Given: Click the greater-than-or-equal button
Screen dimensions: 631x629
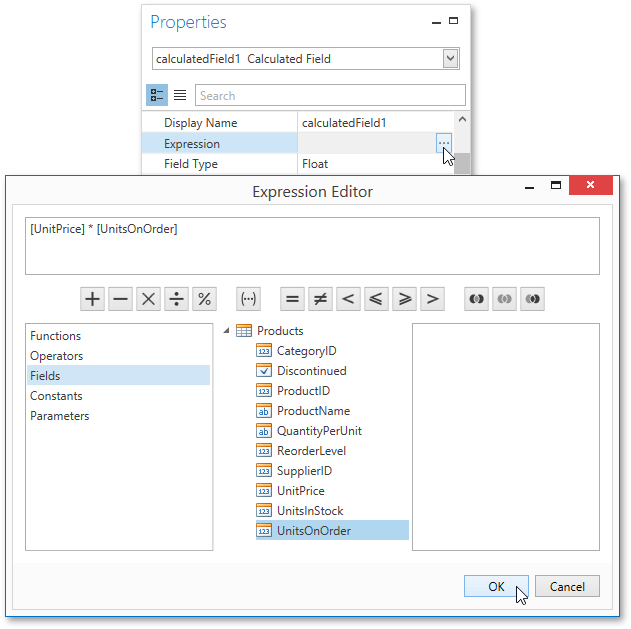Looking at the screenshot, I should [x=404, y=299].
